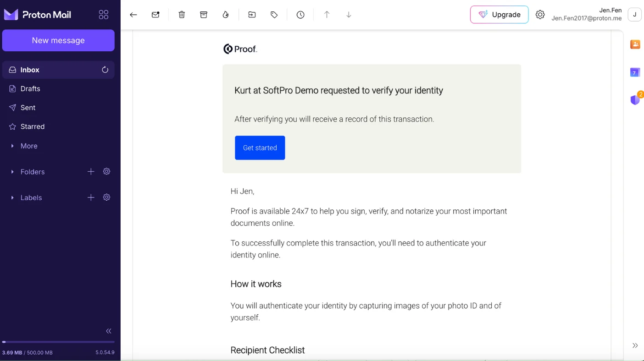Mark message as spam flame icon
Screen dimensions: 644x361
[226, 15]
